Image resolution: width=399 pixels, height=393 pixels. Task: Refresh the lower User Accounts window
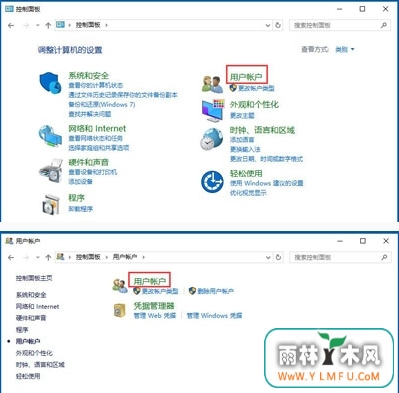[278, 257]
